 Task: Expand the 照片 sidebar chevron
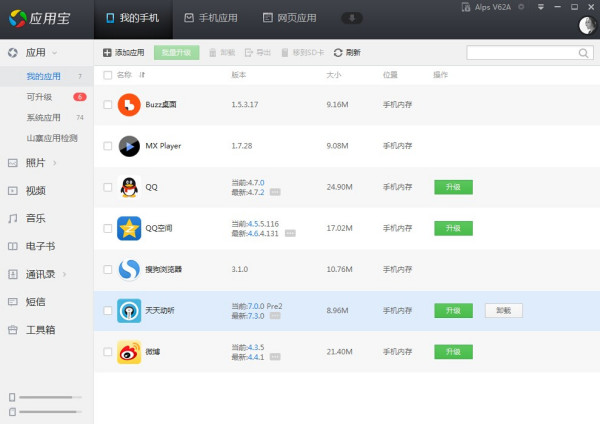pyautogui.click(x=55, y=163)
